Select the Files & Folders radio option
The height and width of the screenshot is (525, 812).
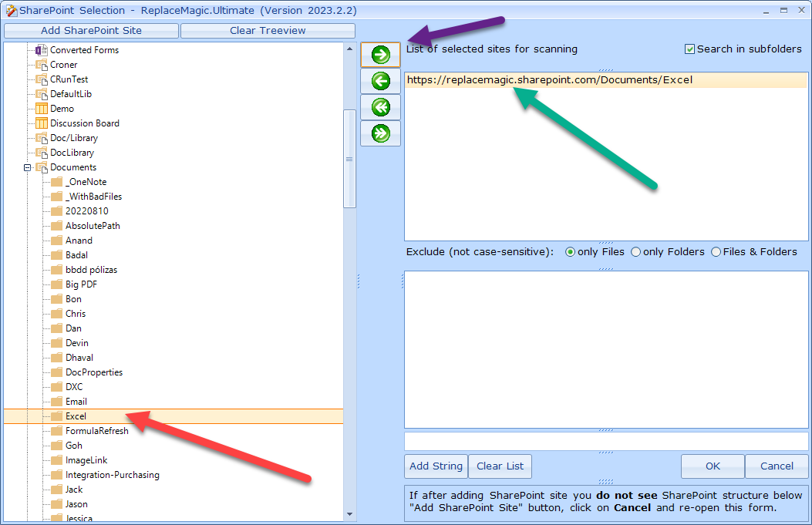point(716,252)
